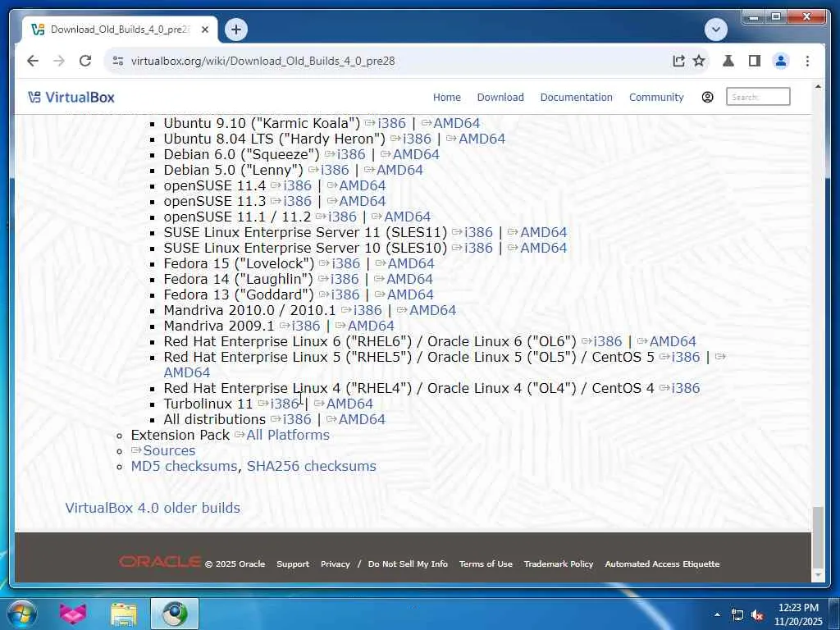Image resolution: width=840 pixels, height=630 pixels.
Task: Open MD5 checksums link
Action: tap(184, 466)
